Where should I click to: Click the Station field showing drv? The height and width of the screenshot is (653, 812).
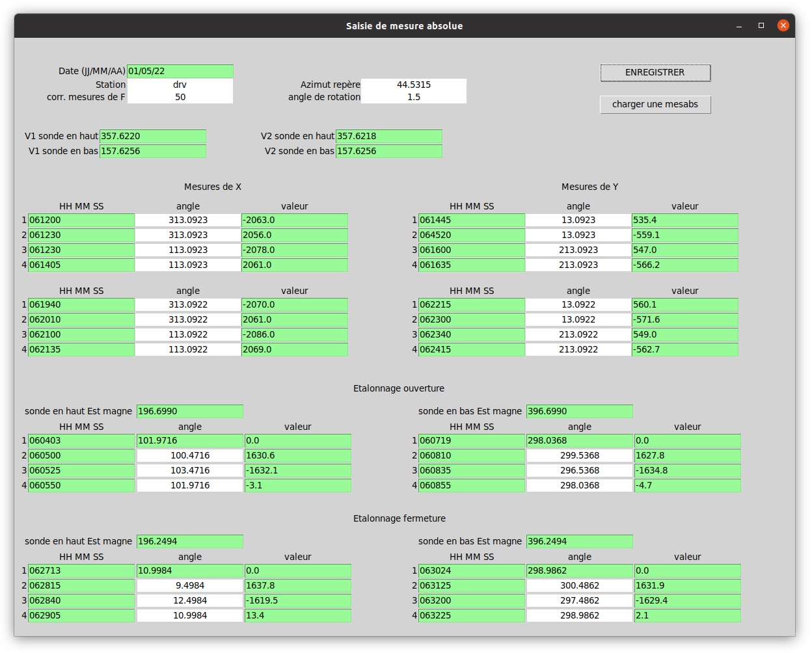click(x=180, y=85)
